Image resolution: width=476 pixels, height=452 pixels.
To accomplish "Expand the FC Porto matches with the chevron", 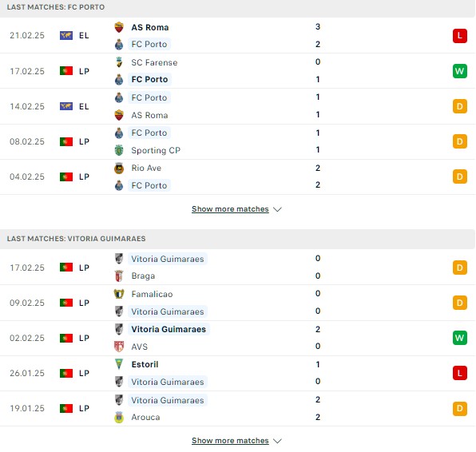I will coord(277,209).
